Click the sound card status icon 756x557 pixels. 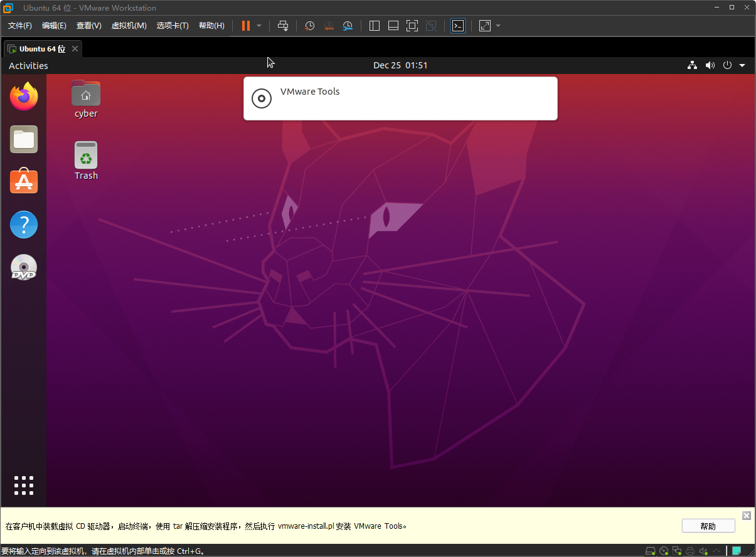pos(703,551)
